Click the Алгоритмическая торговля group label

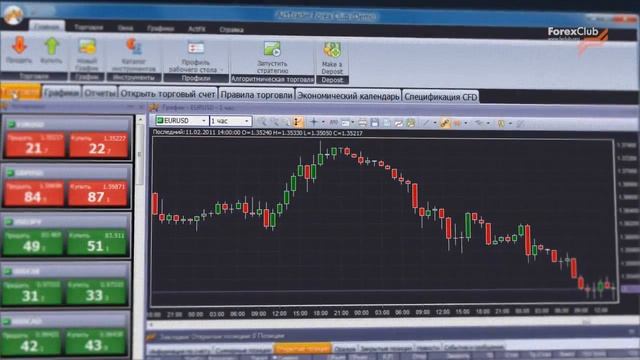pos(272,79)
